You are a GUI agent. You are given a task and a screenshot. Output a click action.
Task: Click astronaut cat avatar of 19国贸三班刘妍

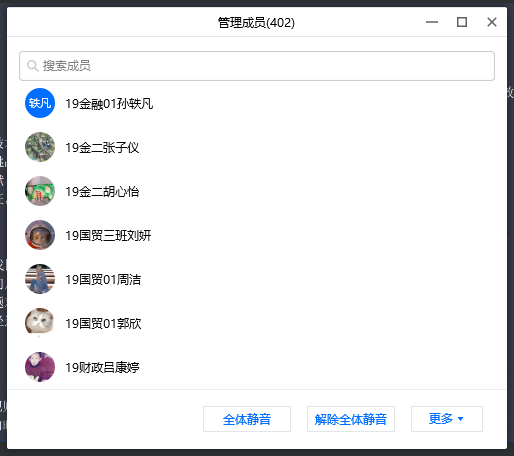pyautogui.click(x=40, y=235)
